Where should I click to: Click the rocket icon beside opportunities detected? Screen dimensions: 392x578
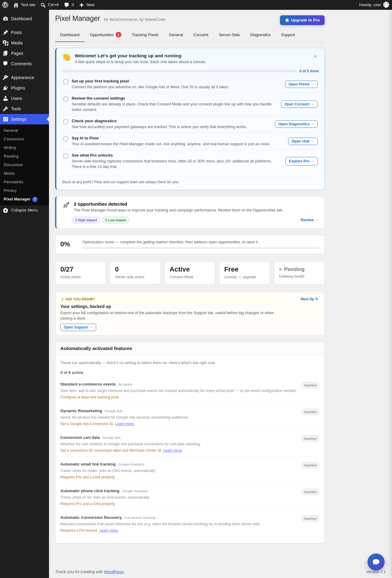[x=66, y=205]
